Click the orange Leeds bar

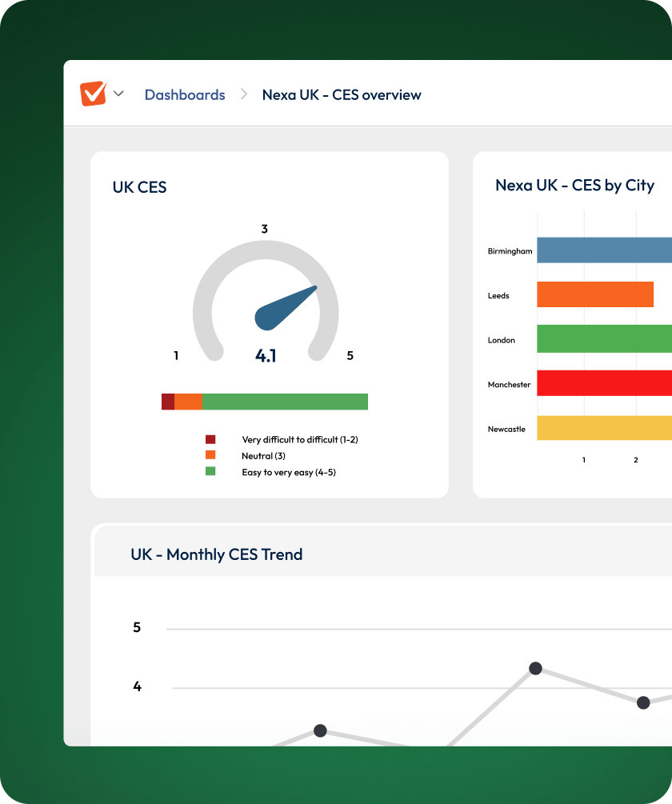[x=595, y=295]
